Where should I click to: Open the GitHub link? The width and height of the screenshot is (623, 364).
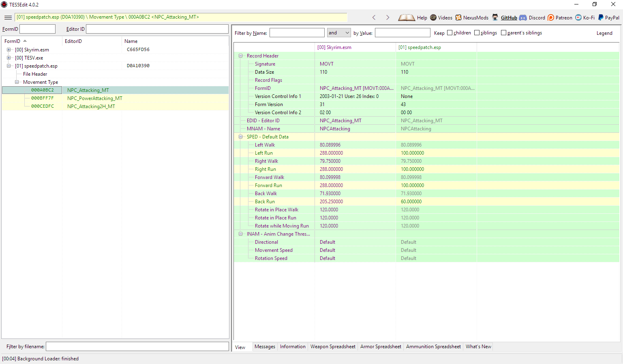click(509, 17)
